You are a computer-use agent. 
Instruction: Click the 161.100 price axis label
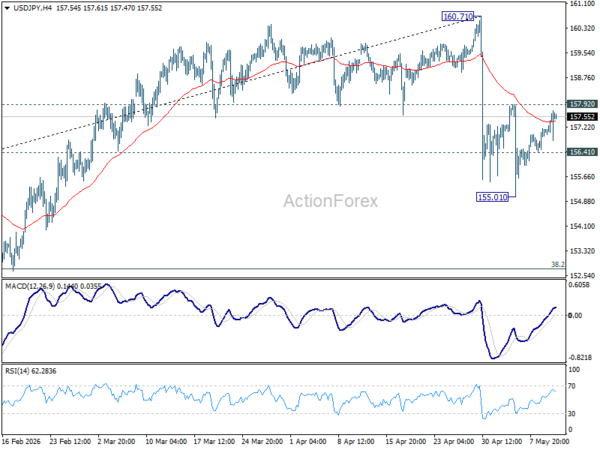[582, 3]
